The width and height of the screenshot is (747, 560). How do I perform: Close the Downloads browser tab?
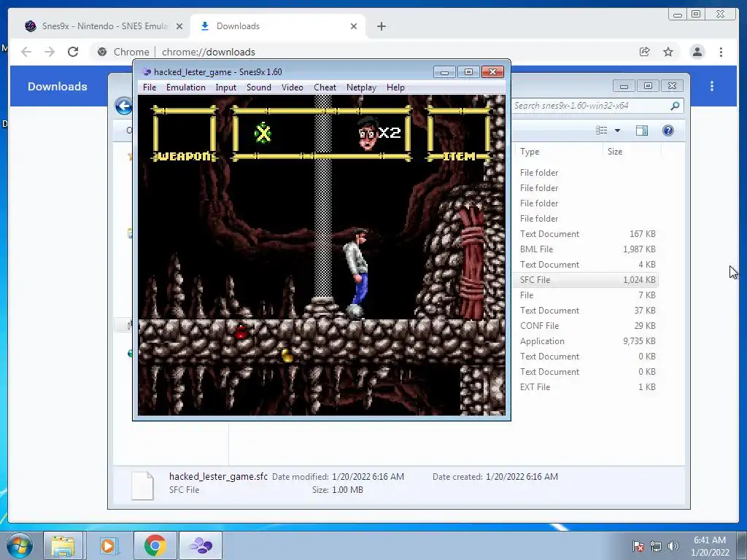354,26
